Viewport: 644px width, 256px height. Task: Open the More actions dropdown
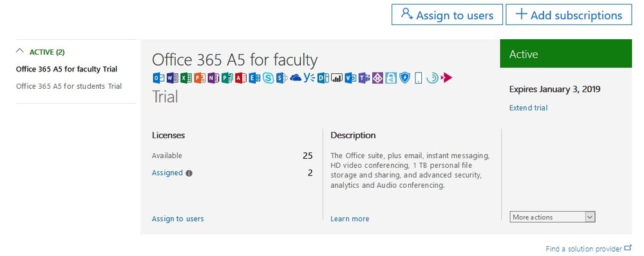[x=553, y=217]
